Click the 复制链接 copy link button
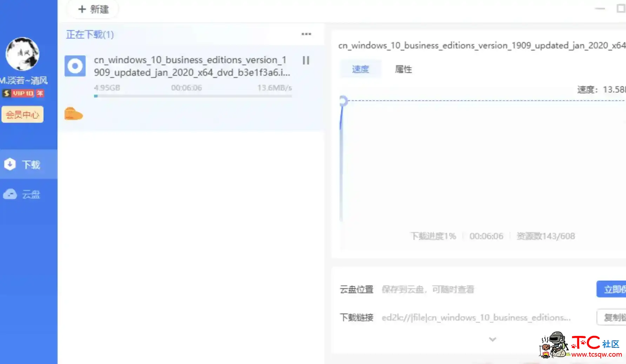This screenshot has height=364, width=626. click(611, 317)
